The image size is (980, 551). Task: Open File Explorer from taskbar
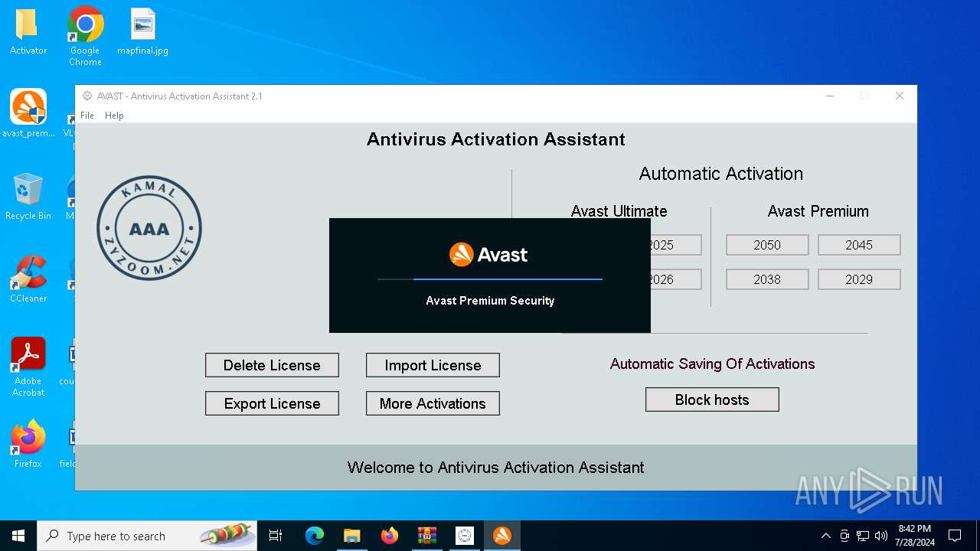351,536
